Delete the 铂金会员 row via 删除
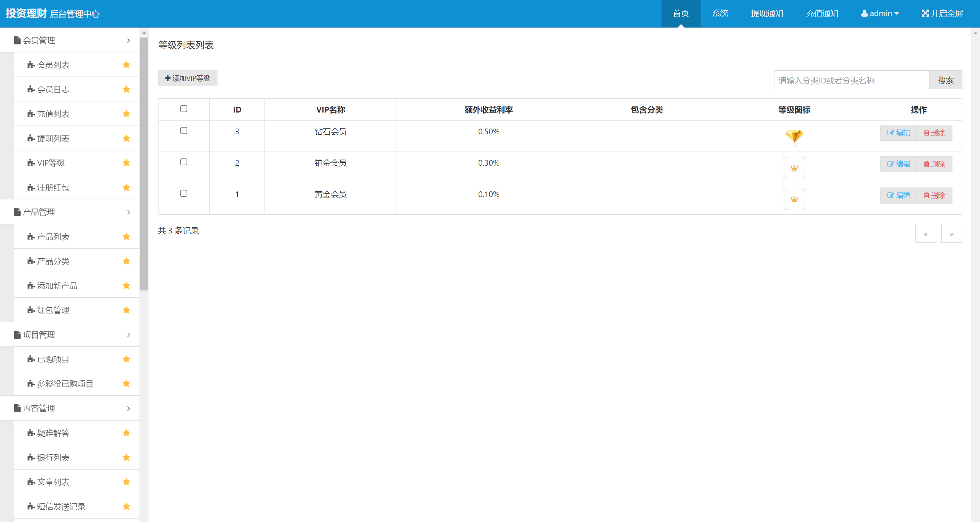980x522 pixels. click(x=934, y=164)
